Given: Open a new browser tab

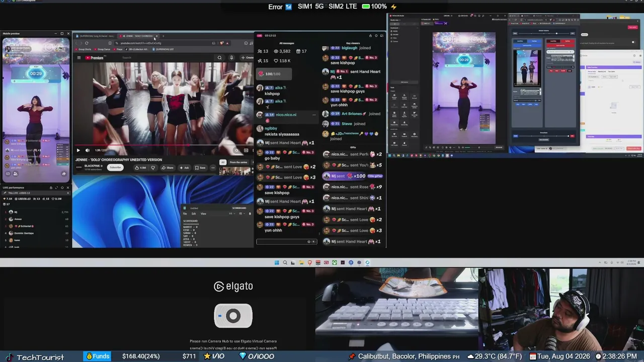Looking at the screenshot, I should pyautogui.click(x=163, y=36).
